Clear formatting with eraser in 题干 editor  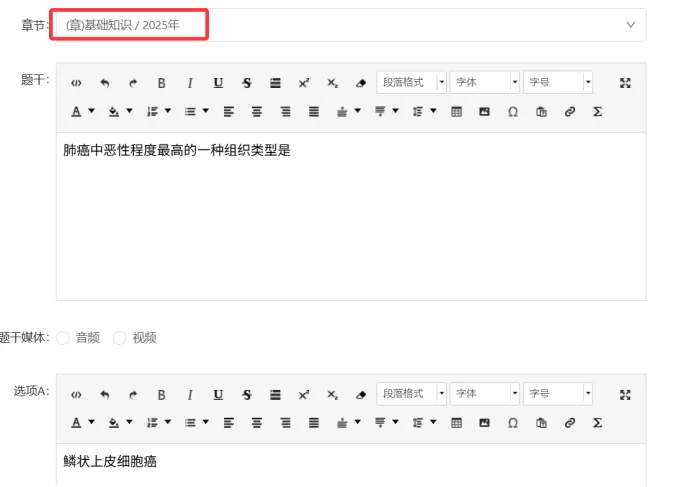(x=361, y=83)
